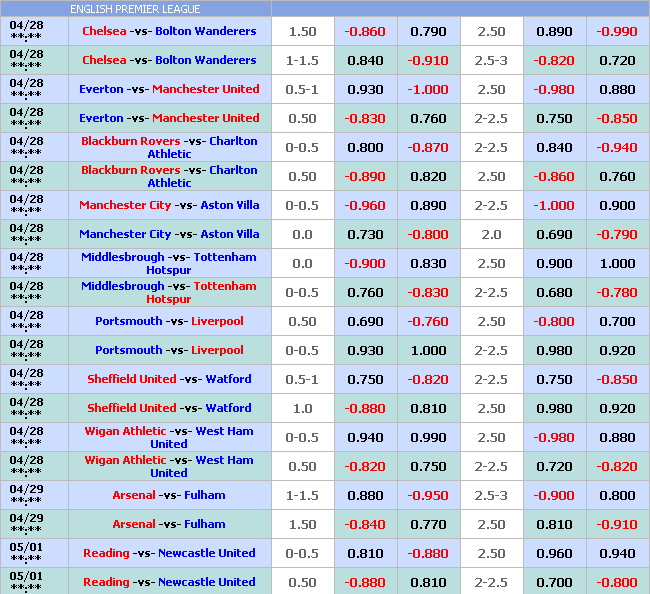Click 0.770 odds in Arsenal 1.50 handicap row
Screen dimensions: 650x594
tap(428, 525)
